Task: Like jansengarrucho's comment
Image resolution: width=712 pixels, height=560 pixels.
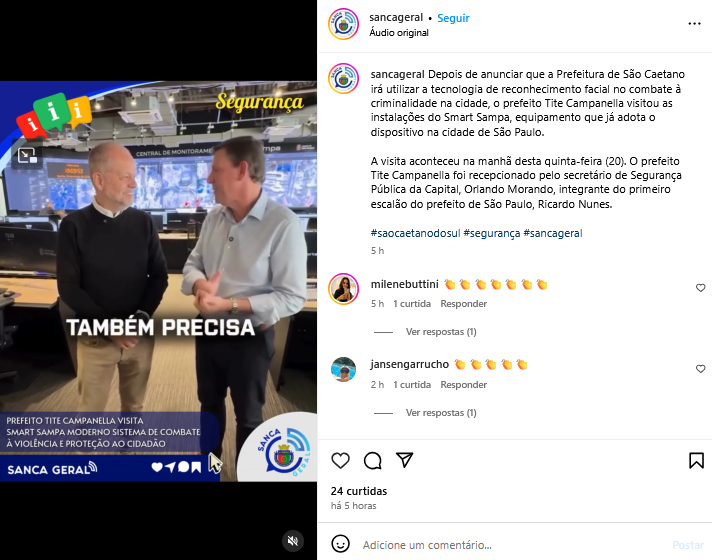Action: click(701, 369)
